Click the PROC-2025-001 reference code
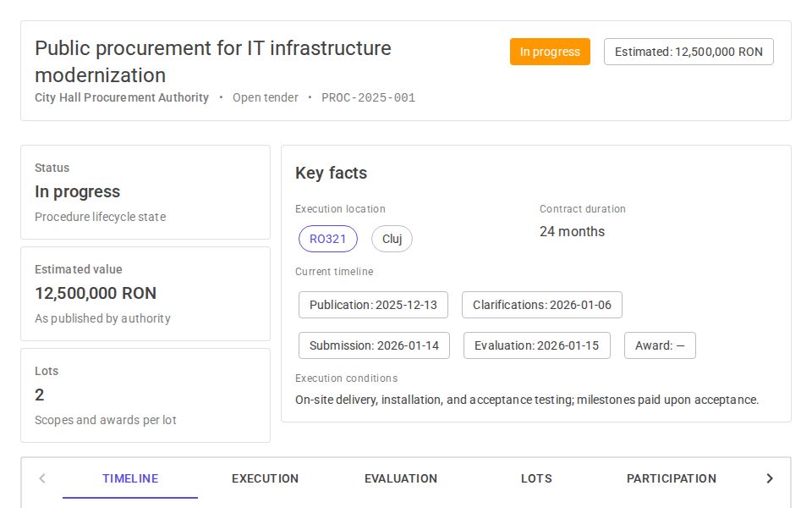This screenshot has width=812, height=508. pyautogui.click(x=368, y=97)
